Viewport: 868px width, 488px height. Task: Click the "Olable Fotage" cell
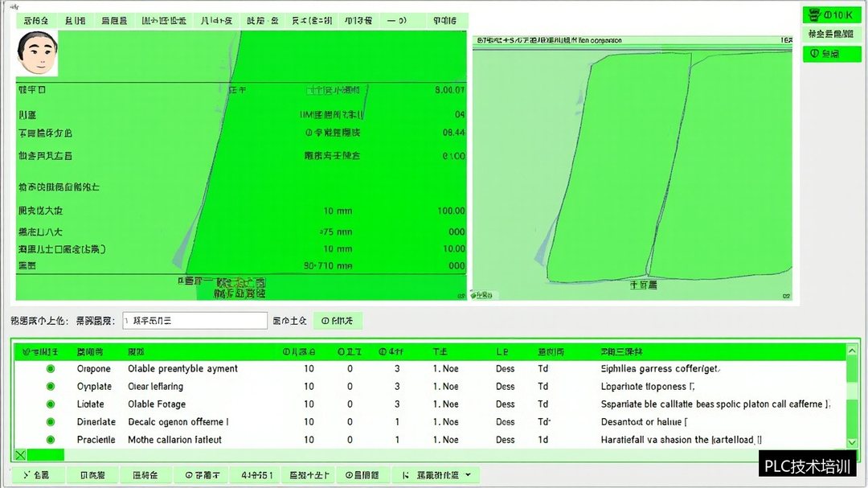[157, 404]
